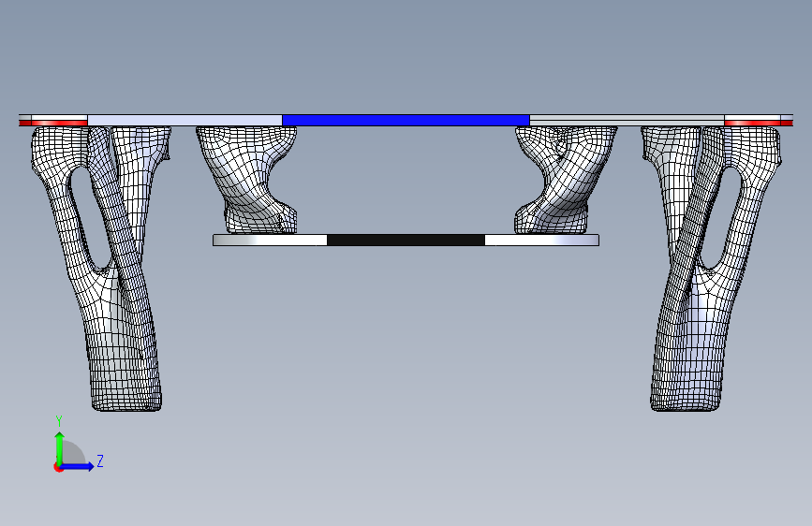Pick the left small meshed bracket between plates

click(247, 179)
